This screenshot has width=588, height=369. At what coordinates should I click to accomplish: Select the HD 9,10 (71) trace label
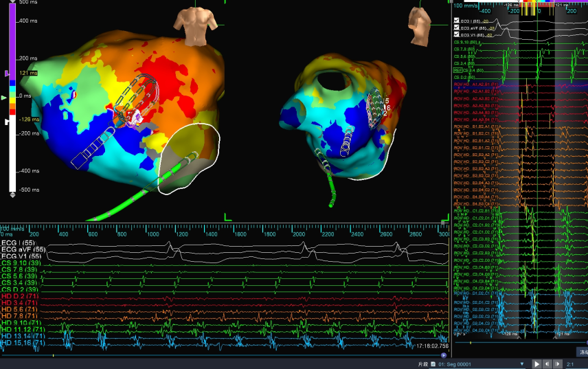coord(21,322)
